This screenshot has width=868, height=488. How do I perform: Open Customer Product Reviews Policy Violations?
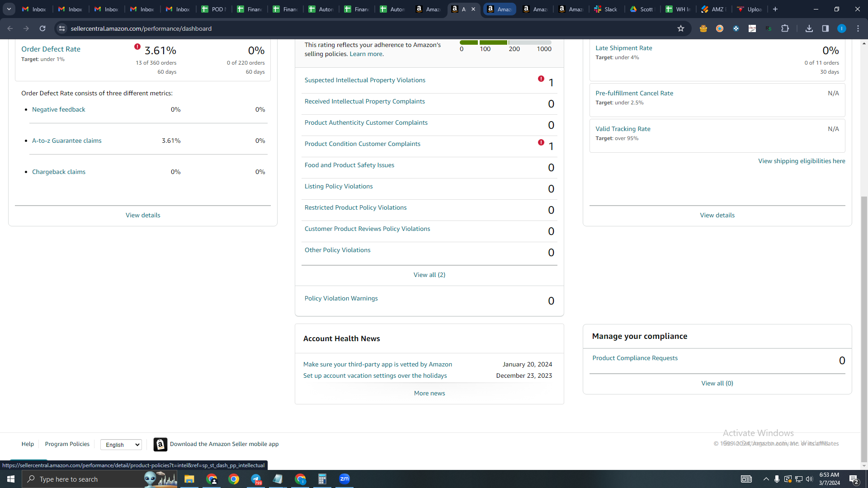tap(368, 229)
